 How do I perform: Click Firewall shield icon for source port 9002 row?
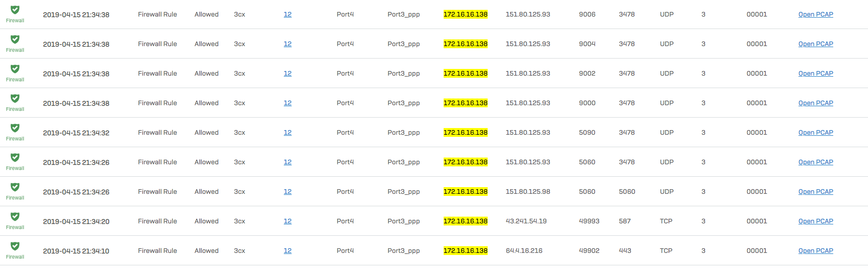pyautogui.click(x=15, y=69)
